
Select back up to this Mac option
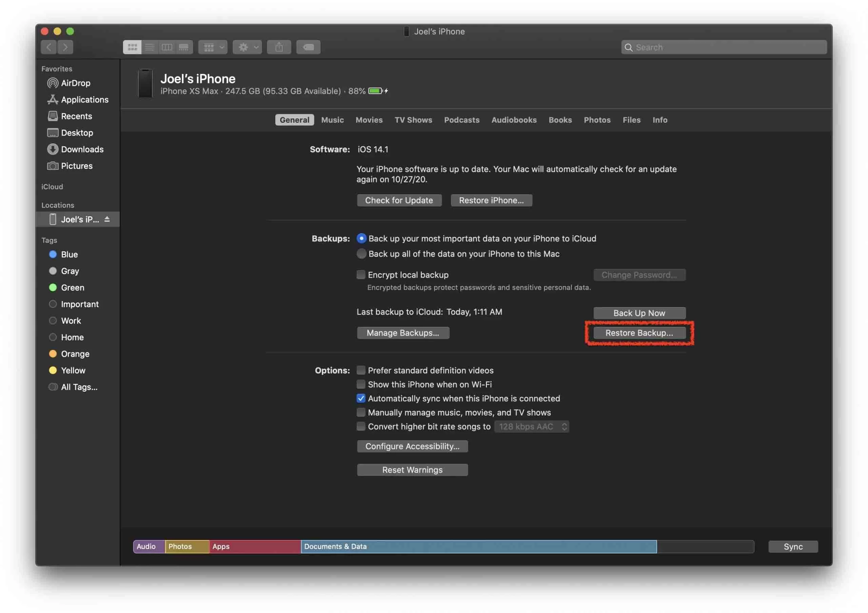coord(361,253)
